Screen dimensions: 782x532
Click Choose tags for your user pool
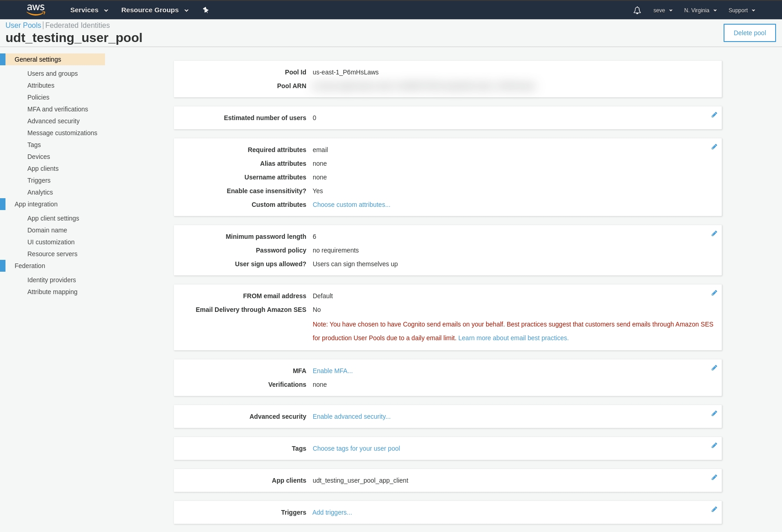(357, 448)
